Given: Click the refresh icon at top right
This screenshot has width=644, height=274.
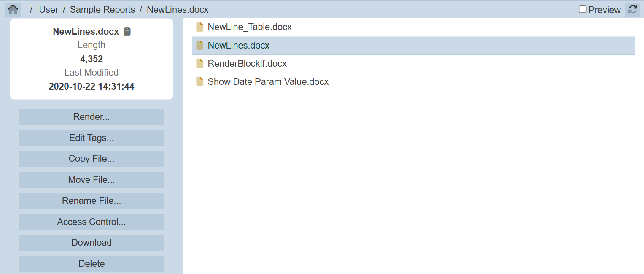Looking at the screenshot, I should 632,10.
